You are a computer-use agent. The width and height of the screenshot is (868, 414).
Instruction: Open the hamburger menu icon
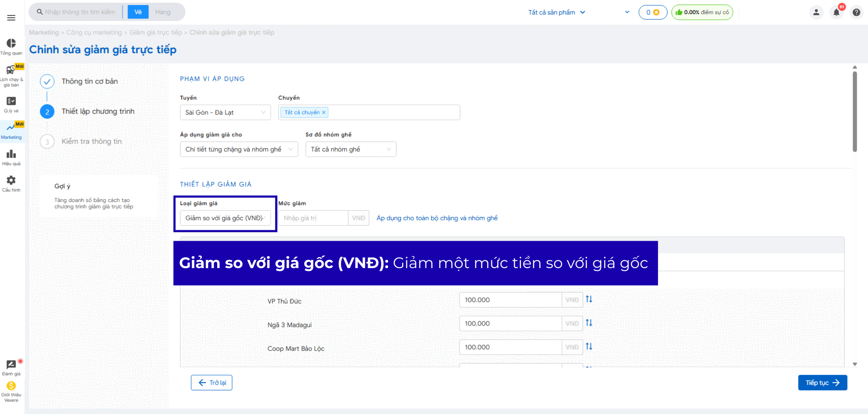click(11, 18)
